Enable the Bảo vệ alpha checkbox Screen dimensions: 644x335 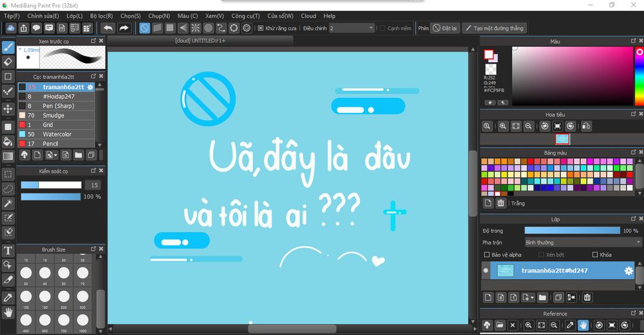[487, 255]
